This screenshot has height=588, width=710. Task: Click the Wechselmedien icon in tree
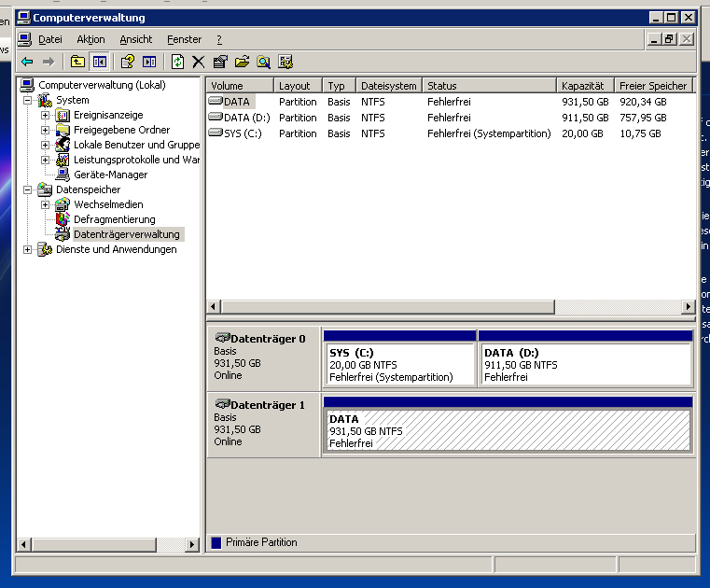(63, 204)
